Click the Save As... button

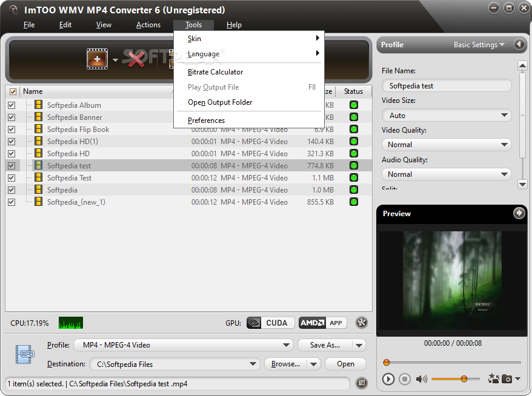(325, 345)
